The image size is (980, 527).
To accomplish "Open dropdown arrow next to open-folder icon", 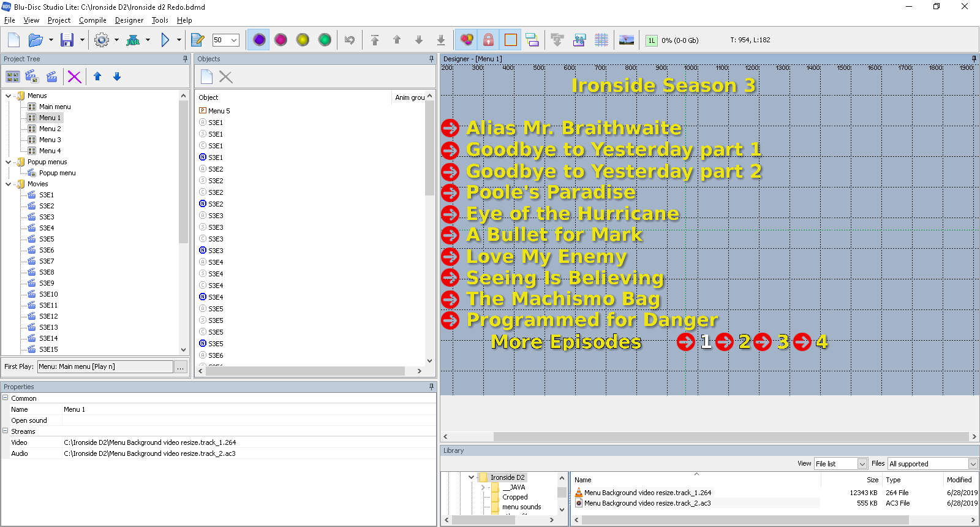I will pos(51,40).
